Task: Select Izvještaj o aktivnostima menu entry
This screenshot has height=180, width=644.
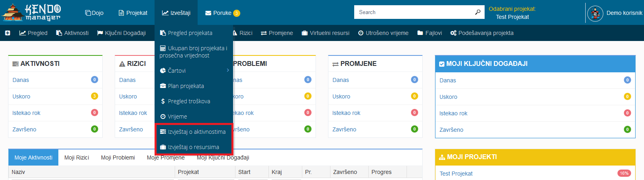Action: coord(193,132)
